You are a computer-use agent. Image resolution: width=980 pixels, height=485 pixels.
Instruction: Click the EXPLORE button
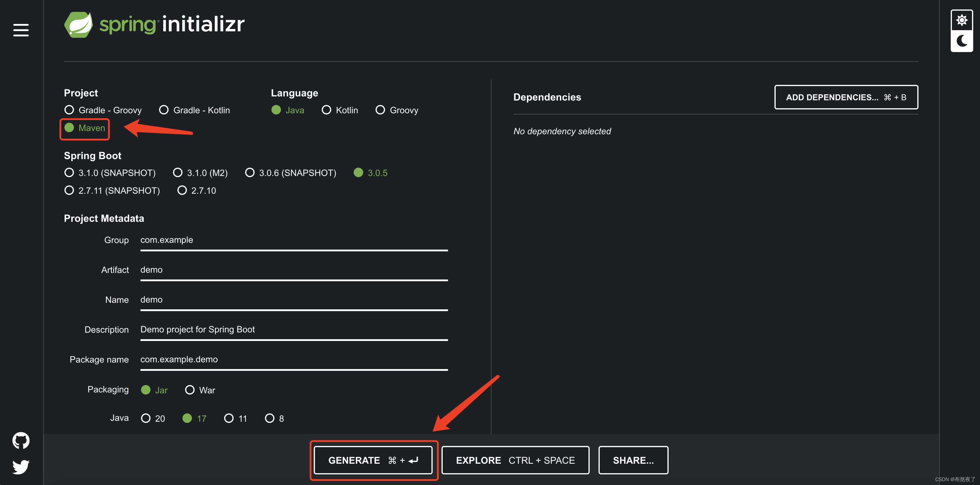coord(515,460)
